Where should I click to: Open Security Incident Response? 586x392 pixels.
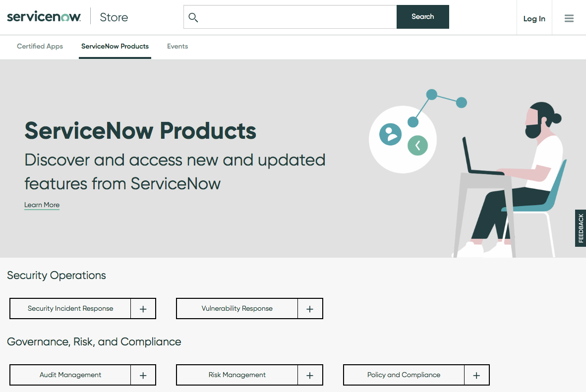[x=70, y=308]
